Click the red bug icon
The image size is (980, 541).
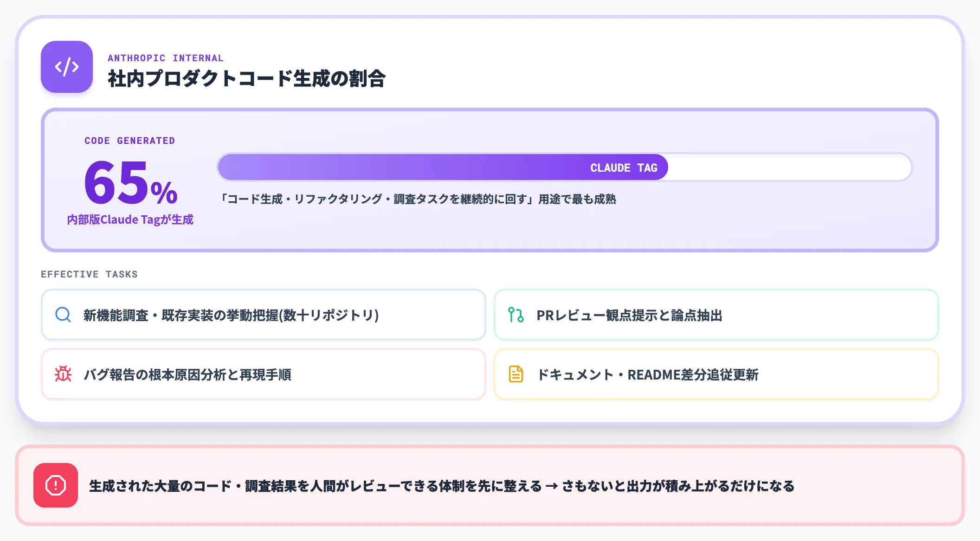click(63, 374)
